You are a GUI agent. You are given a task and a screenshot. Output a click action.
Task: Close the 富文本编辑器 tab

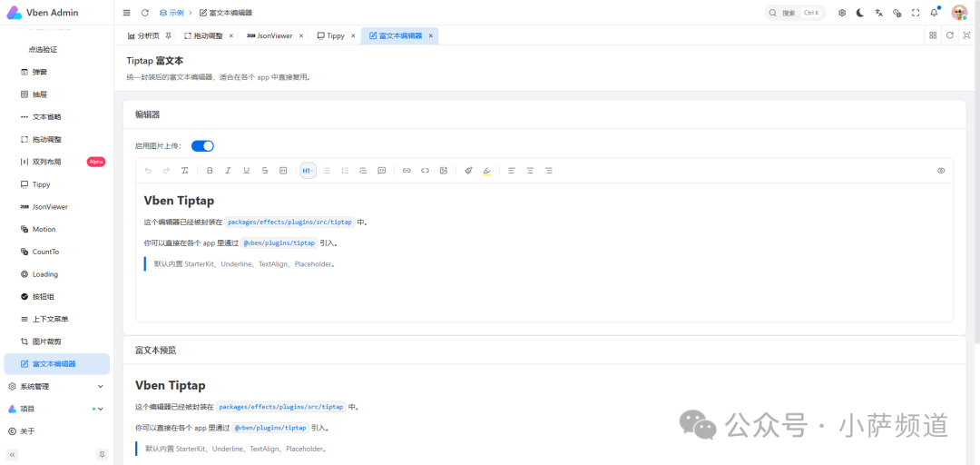tap(431, 35)
